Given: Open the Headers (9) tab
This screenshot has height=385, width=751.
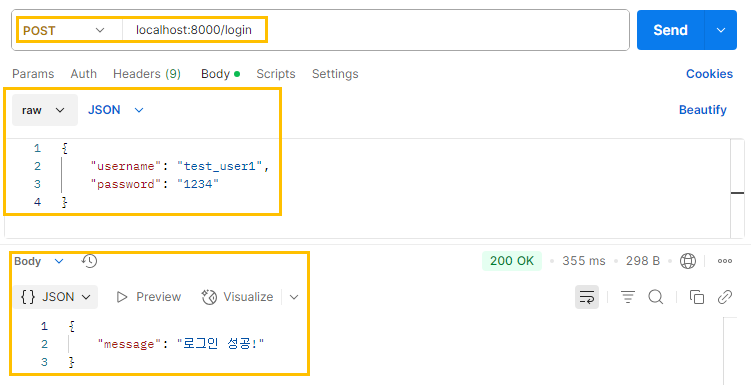Looking at the screenshot, I should point(147,74).
